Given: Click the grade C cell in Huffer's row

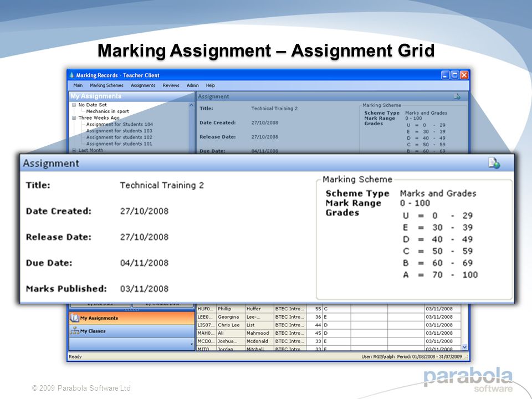Looking at the screenshot, I should pos(336,309).
